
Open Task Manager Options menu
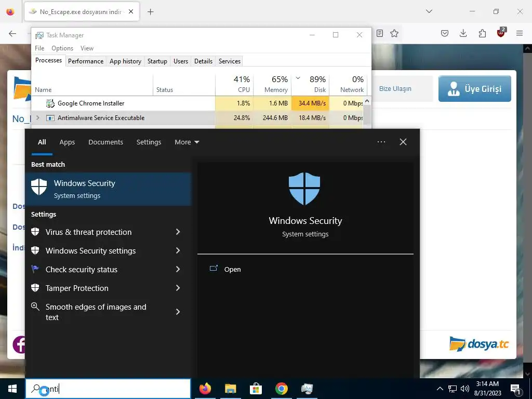point(62,48)
